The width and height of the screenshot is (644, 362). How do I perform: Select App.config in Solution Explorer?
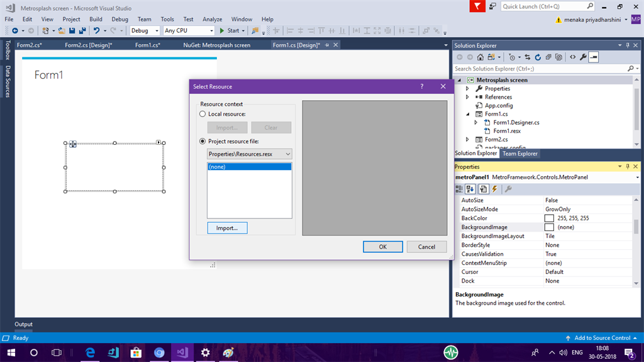point(499,105)
